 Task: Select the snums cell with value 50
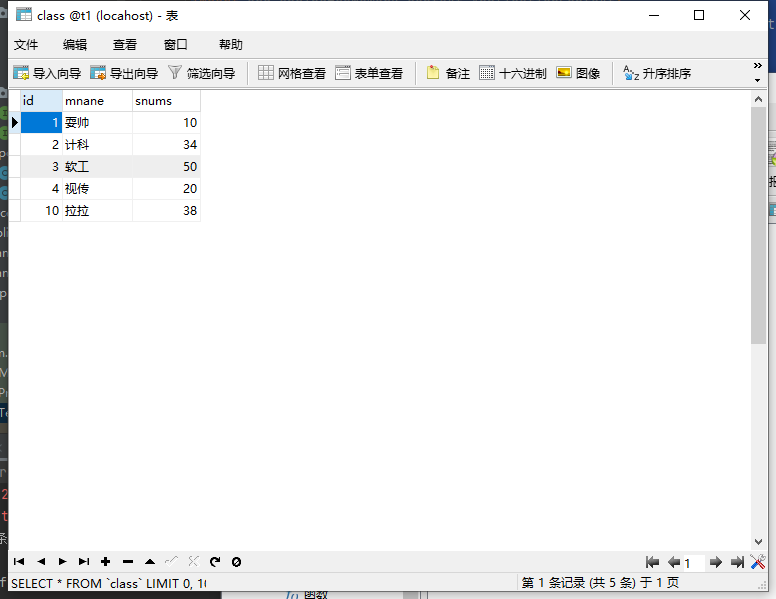pyautogui.click(x=166, y=166)
